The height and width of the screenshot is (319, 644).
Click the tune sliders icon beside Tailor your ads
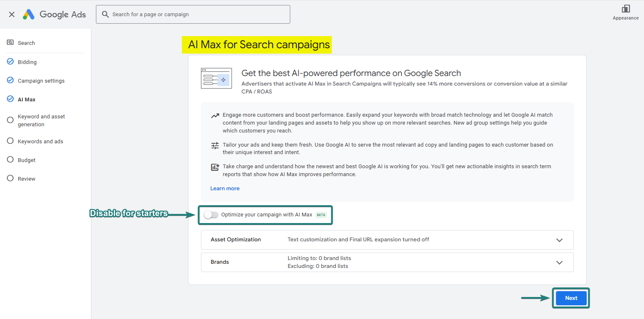(215, 145)
